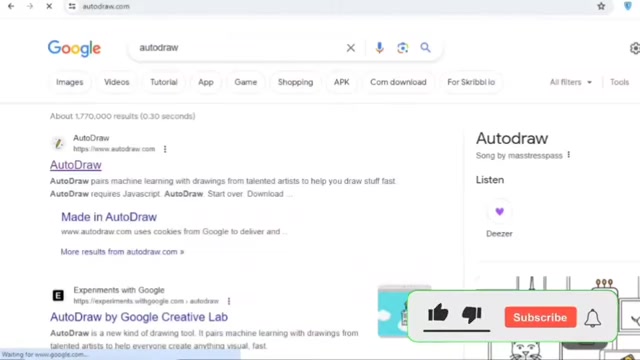The image size is (640, 360).
Task: Open more options for Experiments with Google result
Action: coord(229,301)
